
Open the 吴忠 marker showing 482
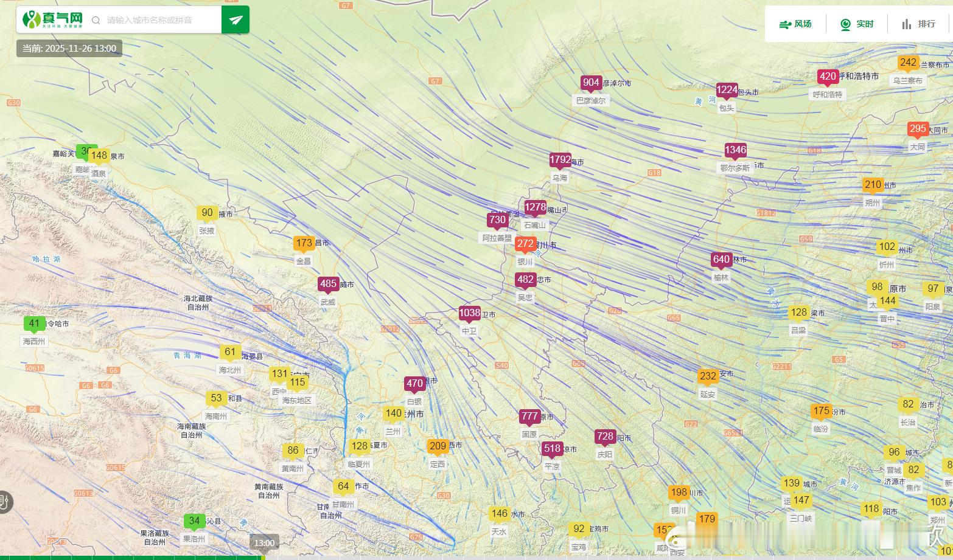(x=525, y=280)
